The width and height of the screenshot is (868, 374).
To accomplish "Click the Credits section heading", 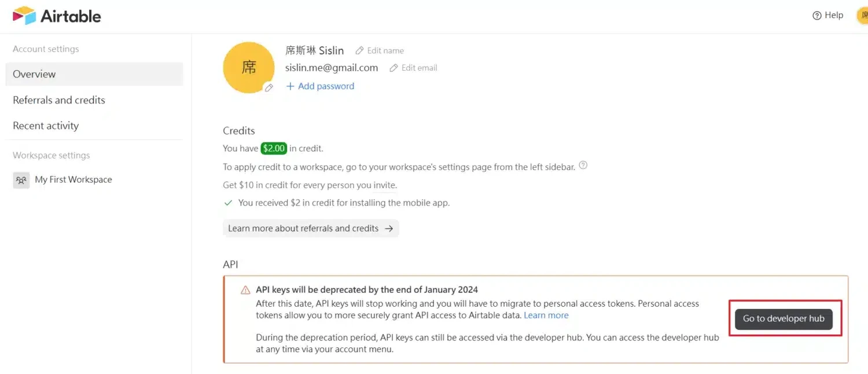I will (239, 131).
